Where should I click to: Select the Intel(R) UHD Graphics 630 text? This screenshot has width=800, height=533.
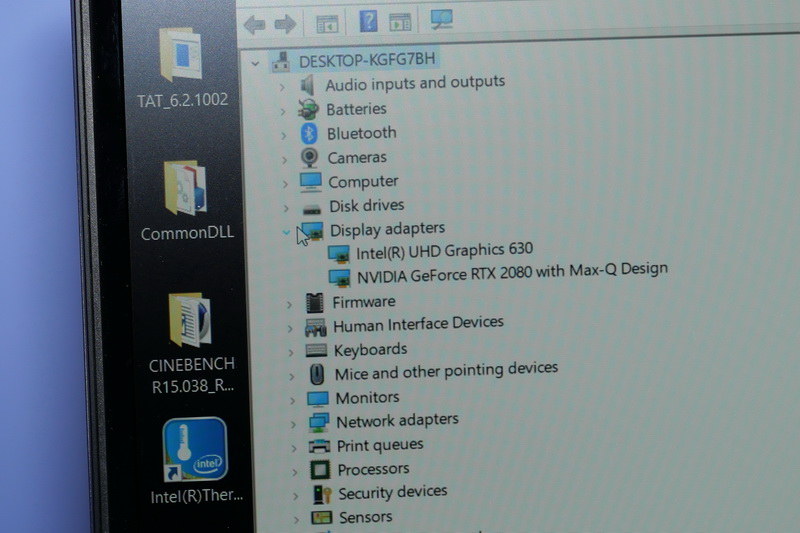pos(444,250)
